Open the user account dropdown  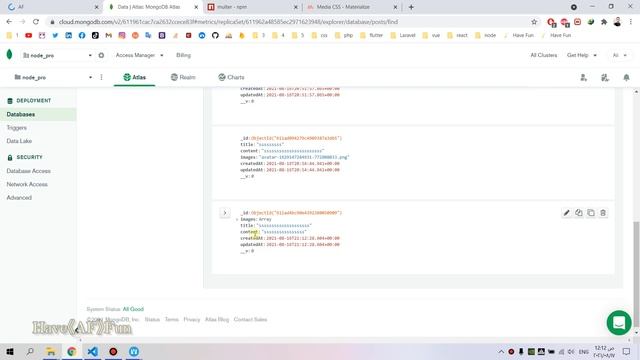click(x=619, y=55)
